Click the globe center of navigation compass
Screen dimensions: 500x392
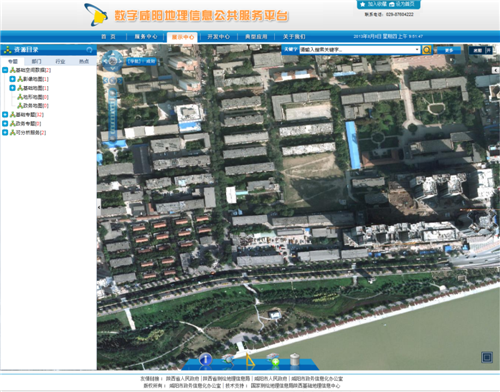[113, 61]
